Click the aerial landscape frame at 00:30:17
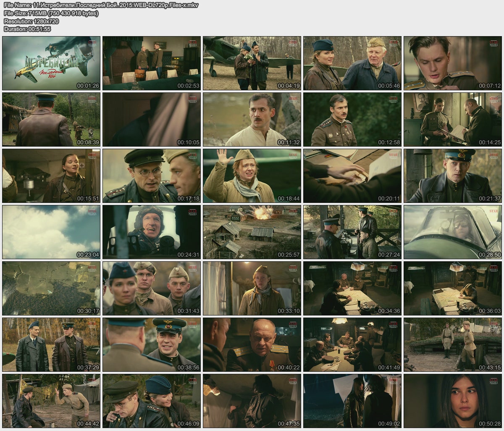Viewport: 504px width, 431px height. coord(51,288)
